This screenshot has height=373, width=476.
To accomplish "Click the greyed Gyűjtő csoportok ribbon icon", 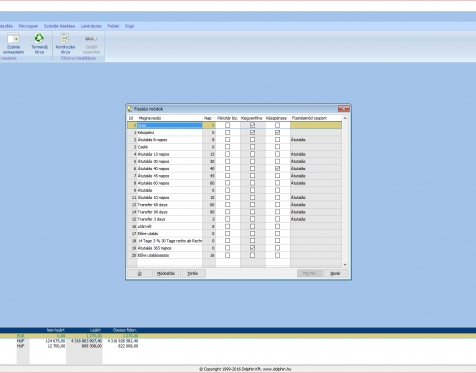I will point(91,43).
